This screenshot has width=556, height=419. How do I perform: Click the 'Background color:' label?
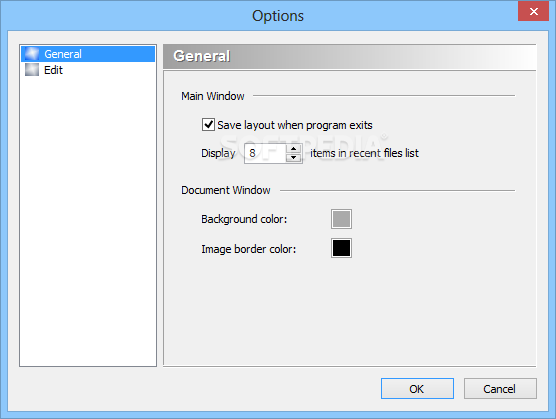(244, 219)
